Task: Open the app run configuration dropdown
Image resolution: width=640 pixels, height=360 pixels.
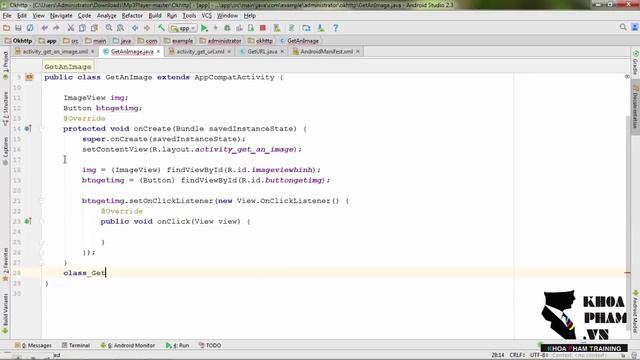Action: 183,28
